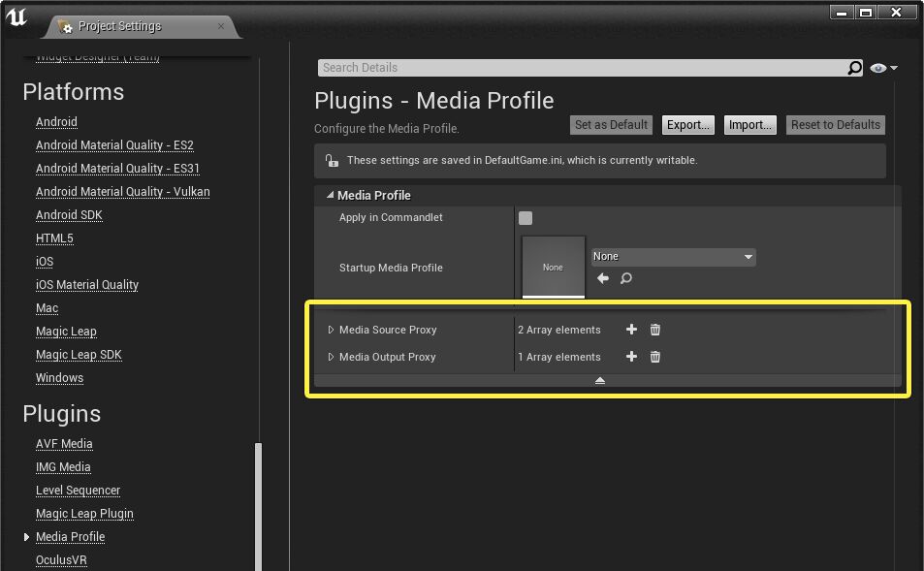Browse for Startup Media Profile asset via magnifier
The width and height of the screenshot is (924, 571).
(624, 278)
